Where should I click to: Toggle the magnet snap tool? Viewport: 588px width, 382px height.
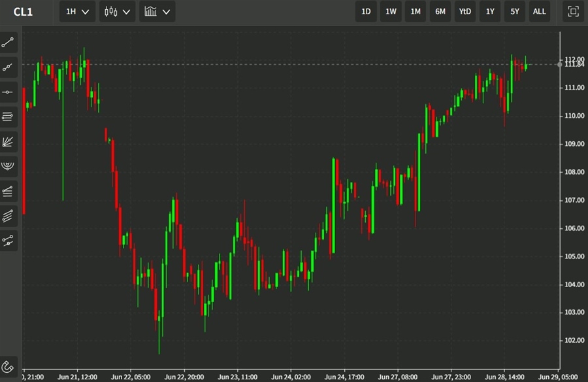[x=8, y=366]
